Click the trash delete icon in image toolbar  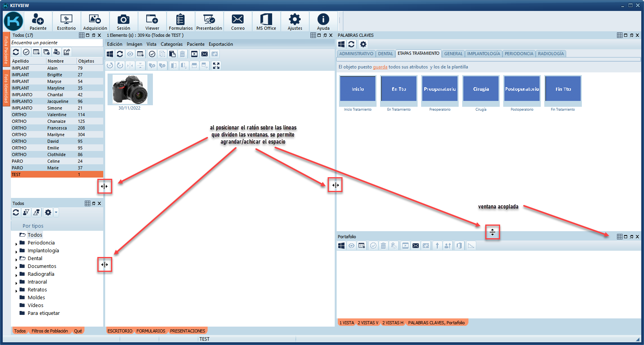(182, 54)
